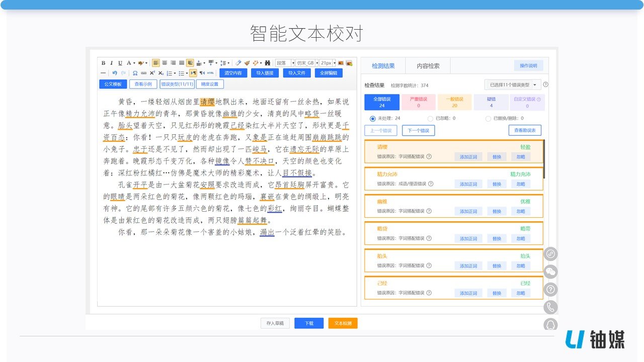
Task: Apply superscript to selected text
Action: pos(152,72)
